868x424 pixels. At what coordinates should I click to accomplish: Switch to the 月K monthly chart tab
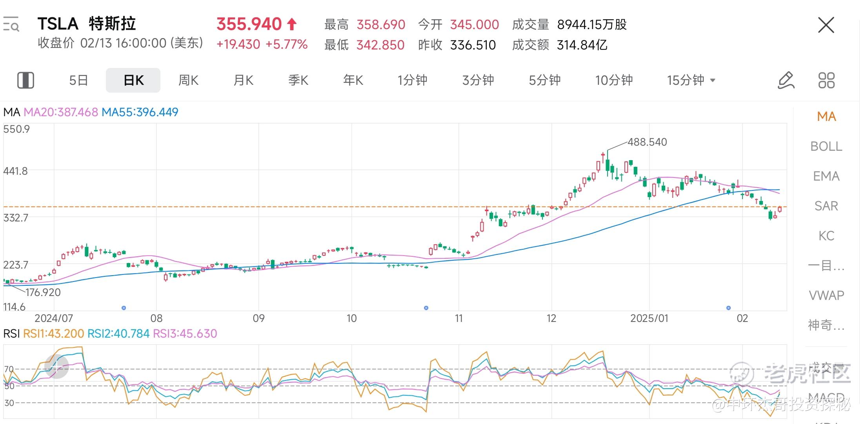coord(243,80)
